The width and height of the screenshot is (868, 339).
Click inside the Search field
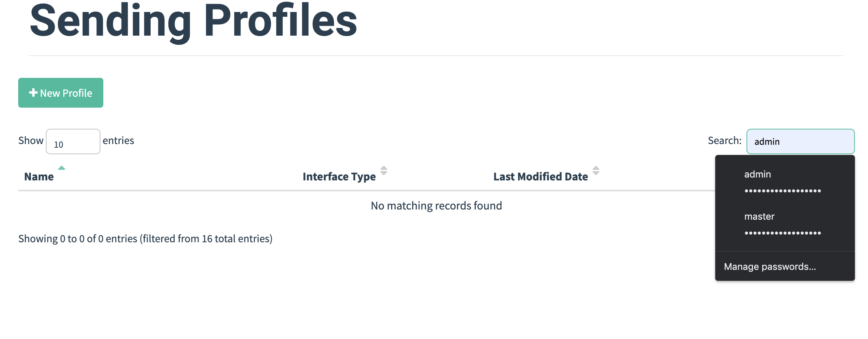pyautogui.click(x=800, y=141)
